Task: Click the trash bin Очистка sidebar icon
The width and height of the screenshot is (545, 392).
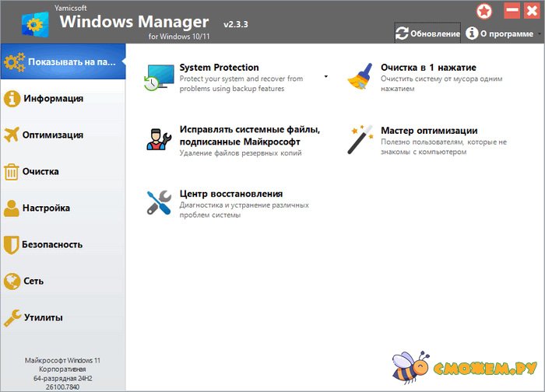Action: (x=12, y=171)
